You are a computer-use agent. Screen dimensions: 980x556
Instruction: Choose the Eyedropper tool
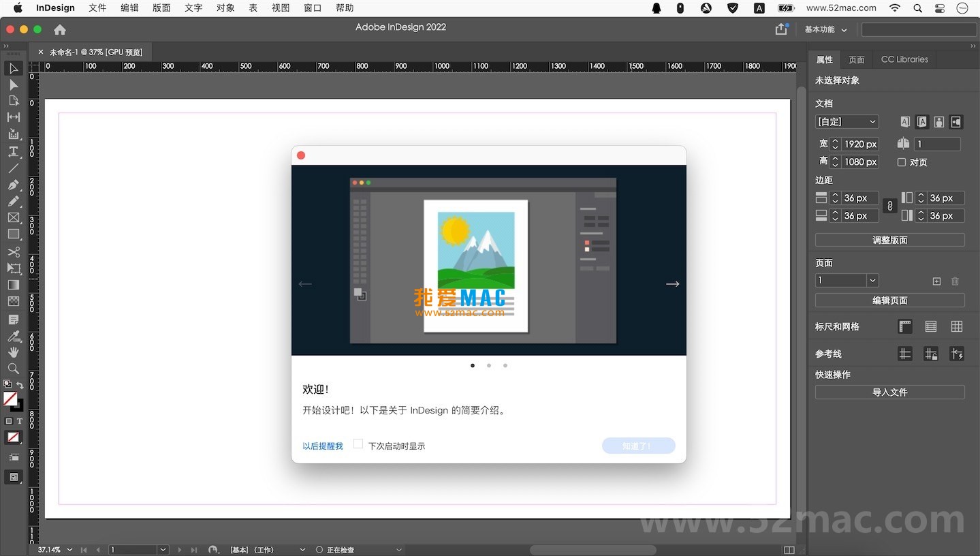point(14,336)
